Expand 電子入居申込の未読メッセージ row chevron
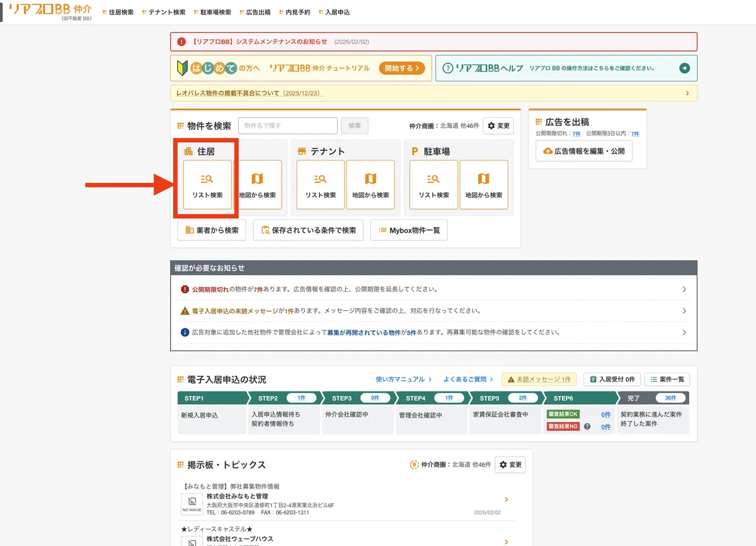This screenshot has width=756, height=546. pos(684,311)
